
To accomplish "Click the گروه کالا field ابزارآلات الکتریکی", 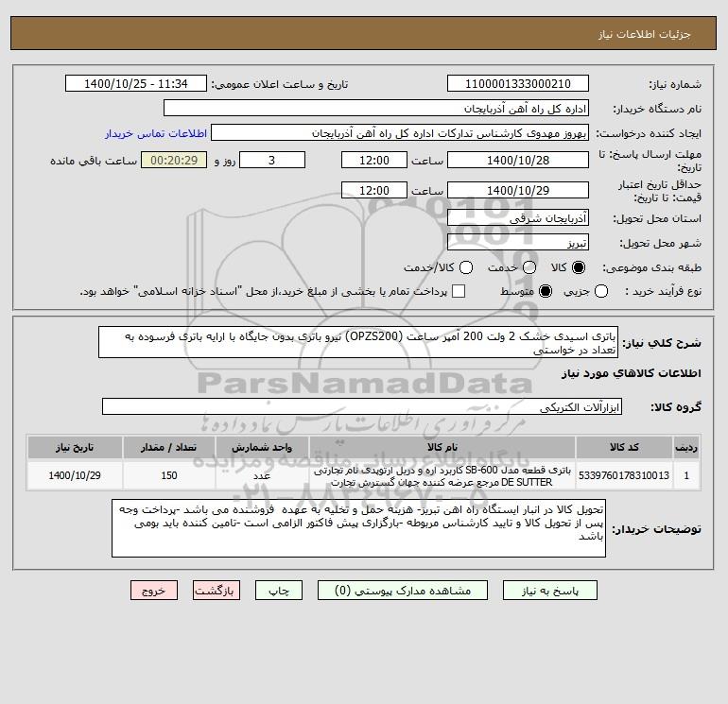I will 362,406.
